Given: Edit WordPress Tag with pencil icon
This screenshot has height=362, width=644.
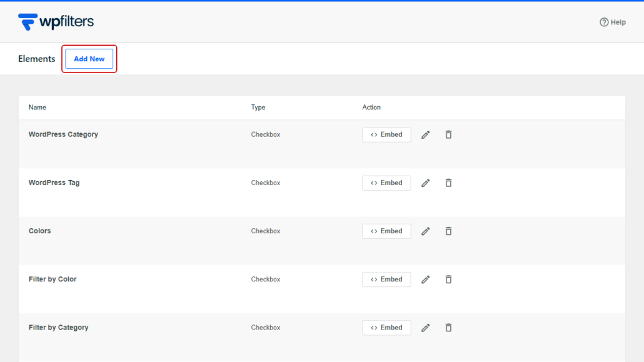Looking at the screenshot, I should [426, 183].
